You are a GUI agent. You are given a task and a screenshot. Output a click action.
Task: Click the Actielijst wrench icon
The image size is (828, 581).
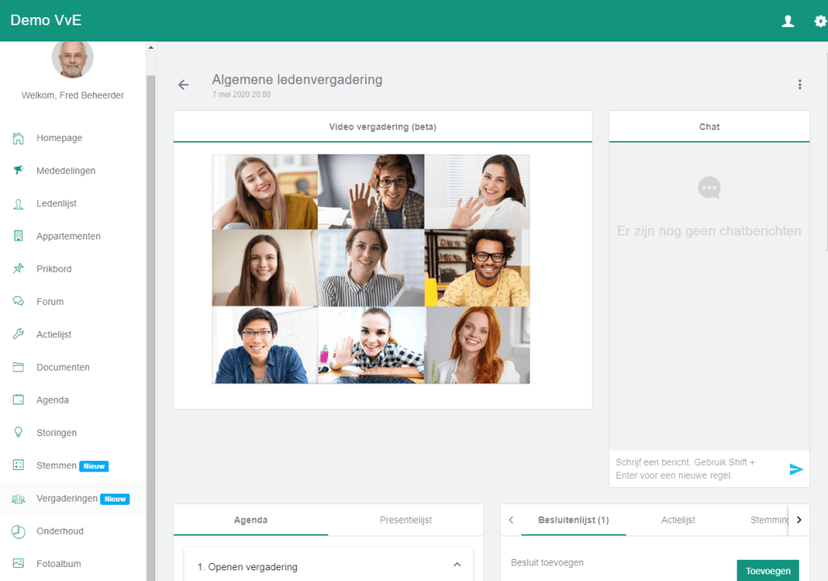(x=18, y=335)
